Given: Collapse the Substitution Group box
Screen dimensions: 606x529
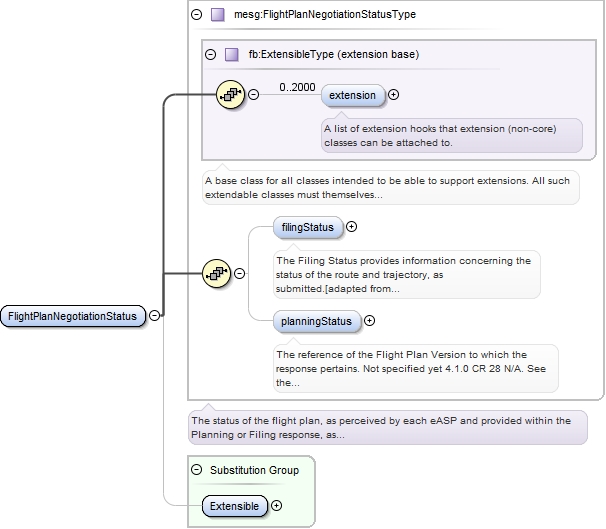Looking at the screenshot, I should [197, 469].
